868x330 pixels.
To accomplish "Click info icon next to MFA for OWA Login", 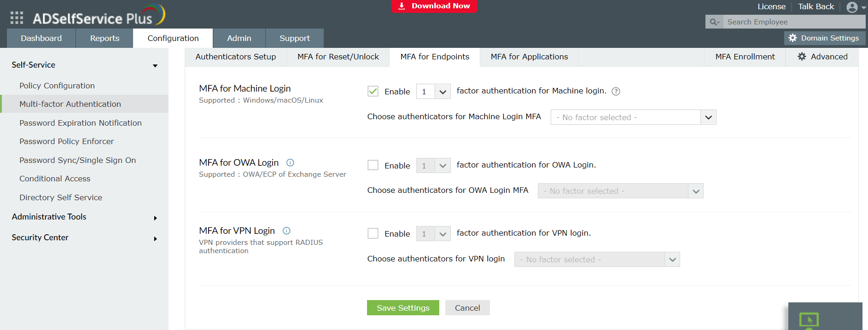I will click(290, 162).
